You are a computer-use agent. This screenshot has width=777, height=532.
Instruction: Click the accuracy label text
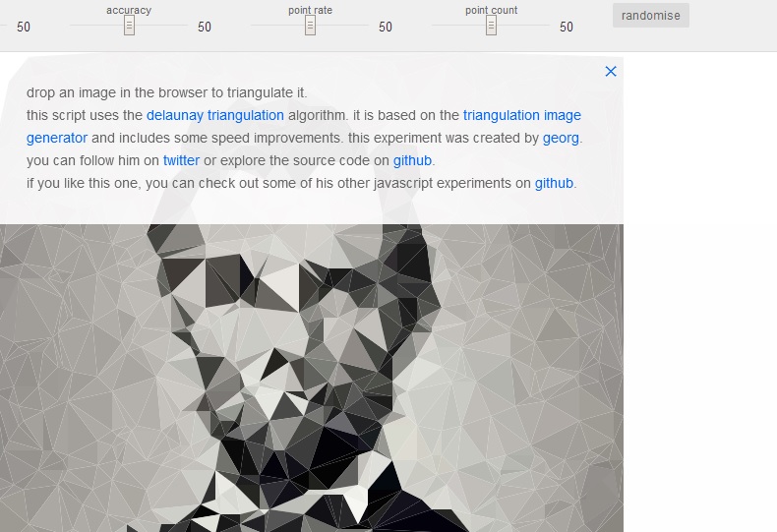(x=129, y=10)
